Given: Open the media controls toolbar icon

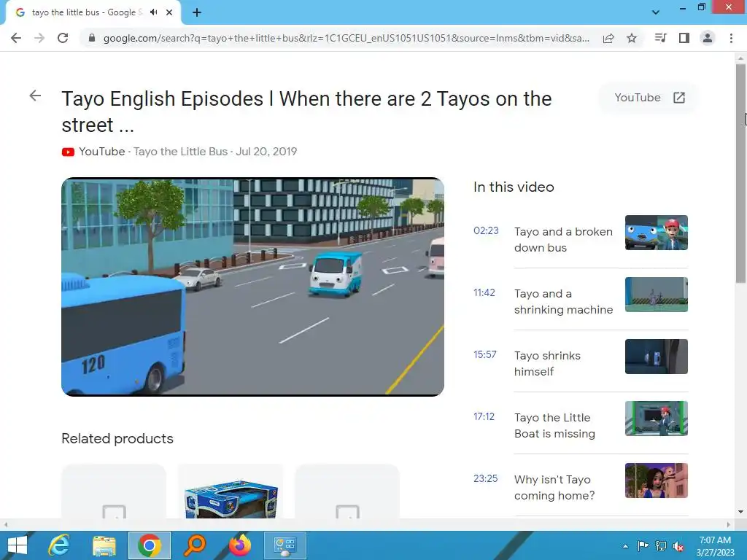Looking at the screenshot, I should click(x=661, y=38).
